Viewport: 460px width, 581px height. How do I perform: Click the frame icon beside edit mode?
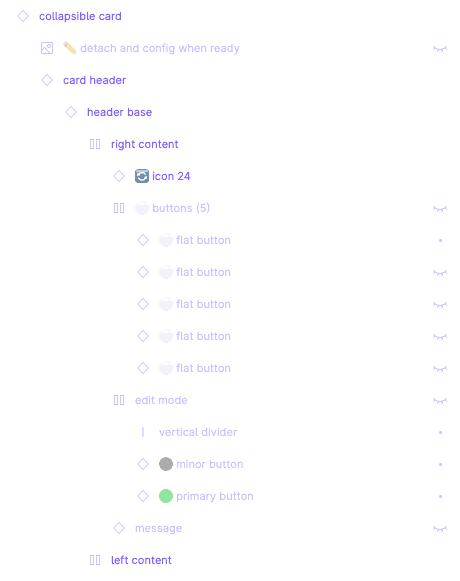(x=119, y=400)
